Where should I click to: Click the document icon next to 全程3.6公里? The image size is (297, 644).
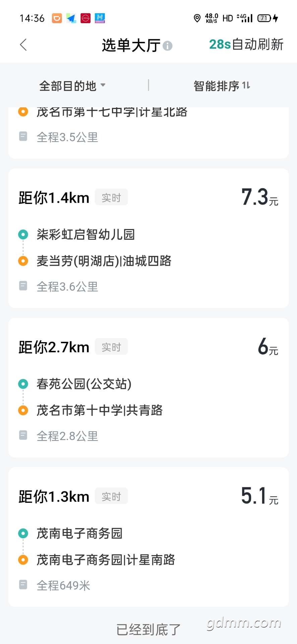[x=23, y=286]
